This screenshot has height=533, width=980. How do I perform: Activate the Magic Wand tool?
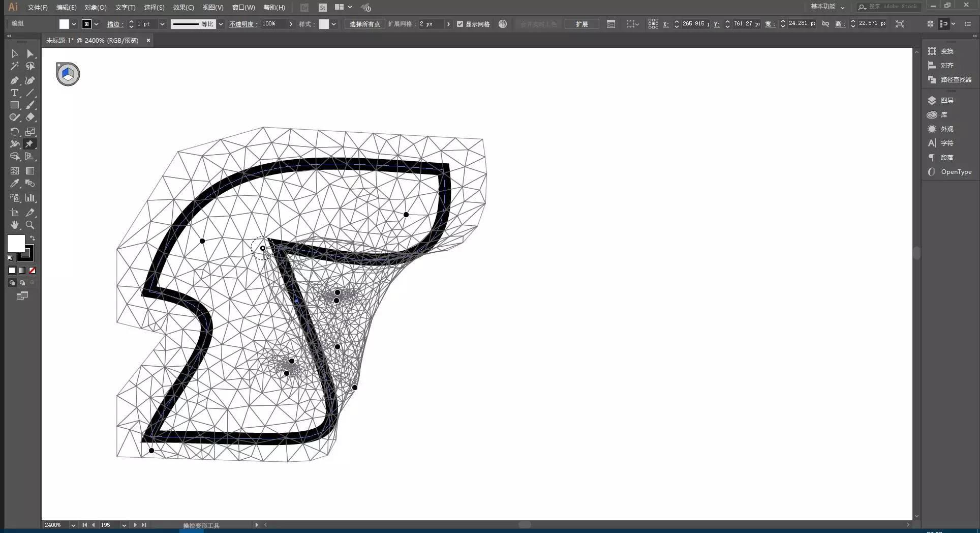(14, 66)
